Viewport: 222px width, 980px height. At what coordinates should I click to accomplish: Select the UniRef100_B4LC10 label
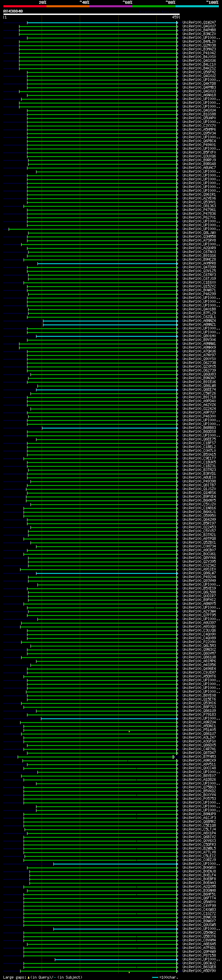click(199, 64)
